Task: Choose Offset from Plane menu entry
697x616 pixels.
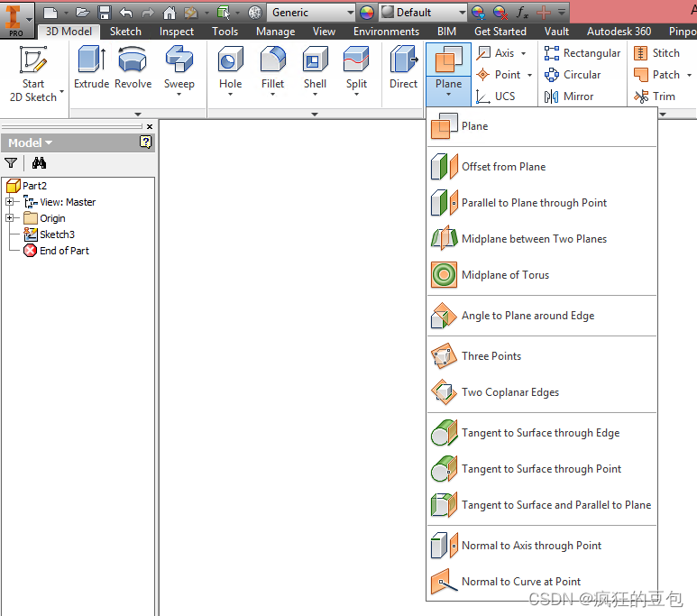Action: [x=503, y=167]
